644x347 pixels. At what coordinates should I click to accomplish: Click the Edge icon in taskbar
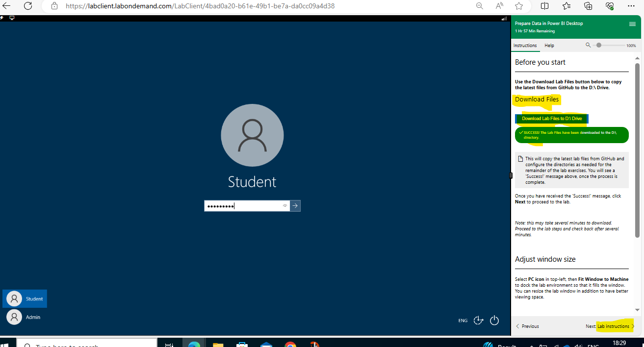pos(194,345)
